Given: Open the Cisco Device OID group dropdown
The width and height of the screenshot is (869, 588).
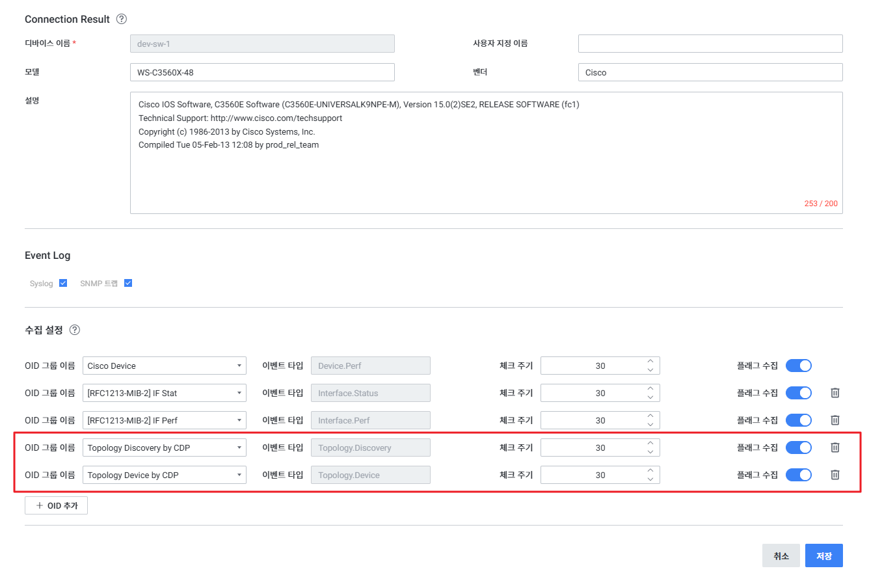Looking at the screenshot, I should pos(164,366).
